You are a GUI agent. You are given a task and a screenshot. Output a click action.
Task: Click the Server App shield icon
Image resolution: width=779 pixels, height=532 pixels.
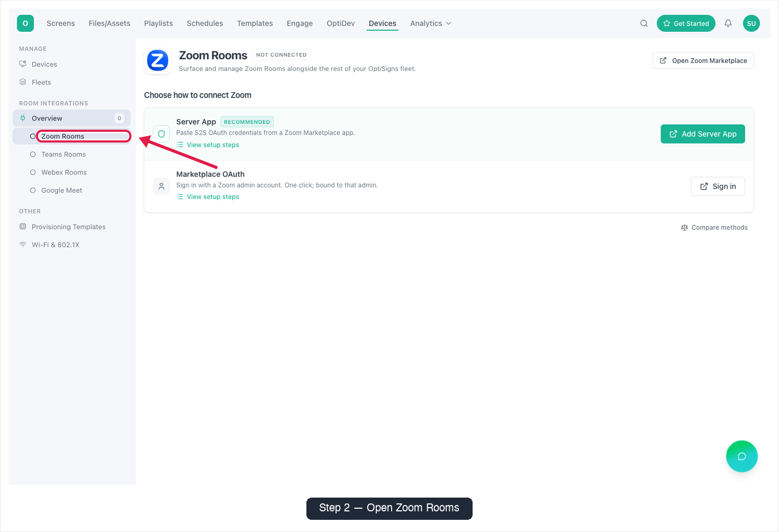[x=161, y=134]
